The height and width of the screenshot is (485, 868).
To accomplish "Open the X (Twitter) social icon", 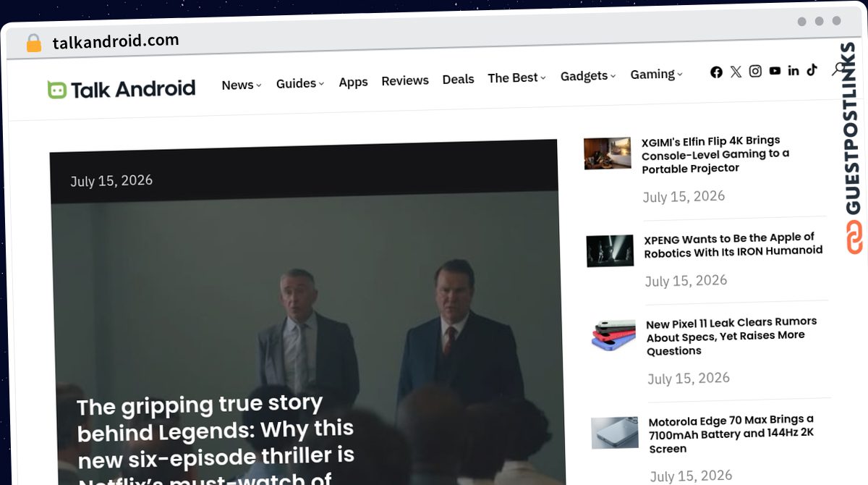I will 736,72.
